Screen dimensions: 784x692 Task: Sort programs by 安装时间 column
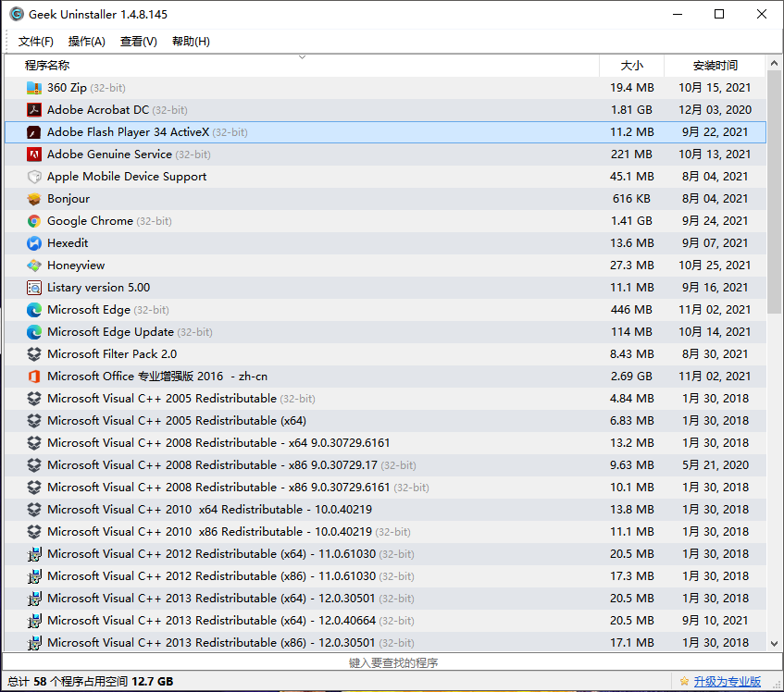pyautogui.click(x=715, y=66)
